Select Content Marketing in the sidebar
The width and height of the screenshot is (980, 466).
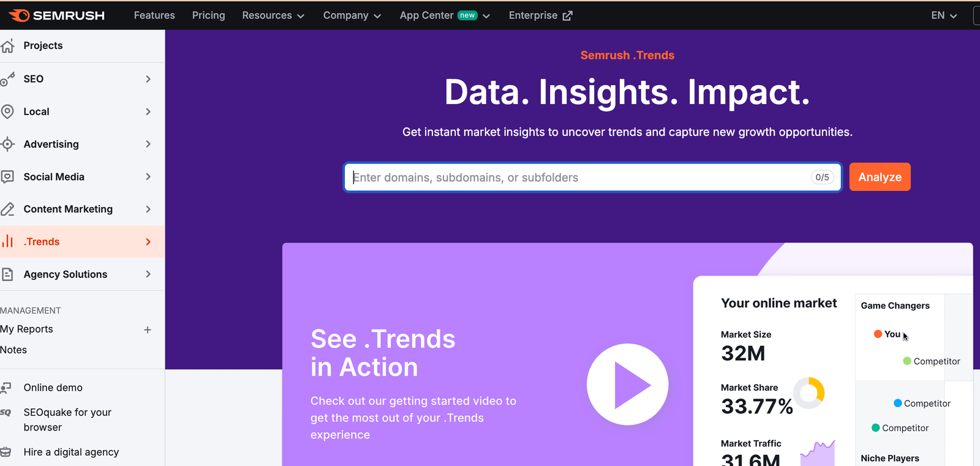(x=82, y=209)
